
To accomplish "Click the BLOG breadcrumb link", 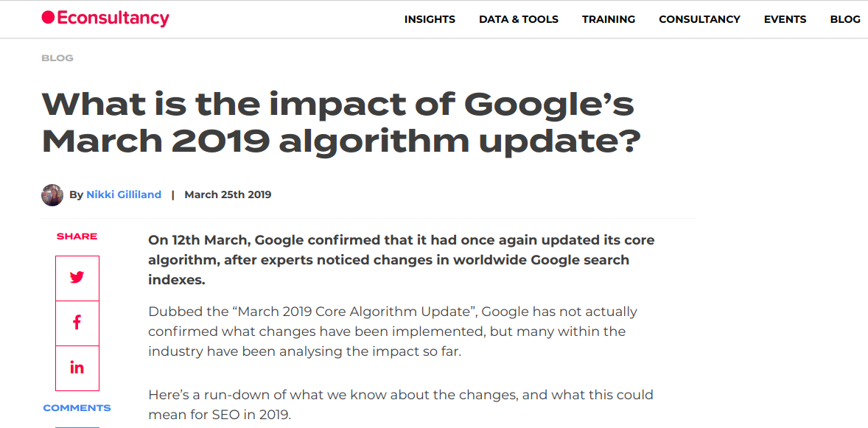I will 57,58.
